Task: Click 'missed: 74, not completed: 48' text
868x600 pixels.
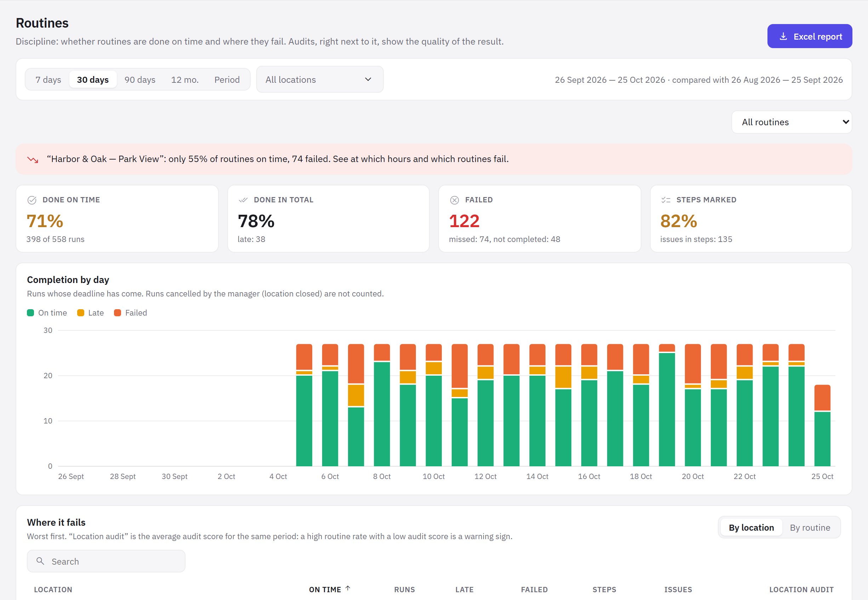Action: coord(504,239)
